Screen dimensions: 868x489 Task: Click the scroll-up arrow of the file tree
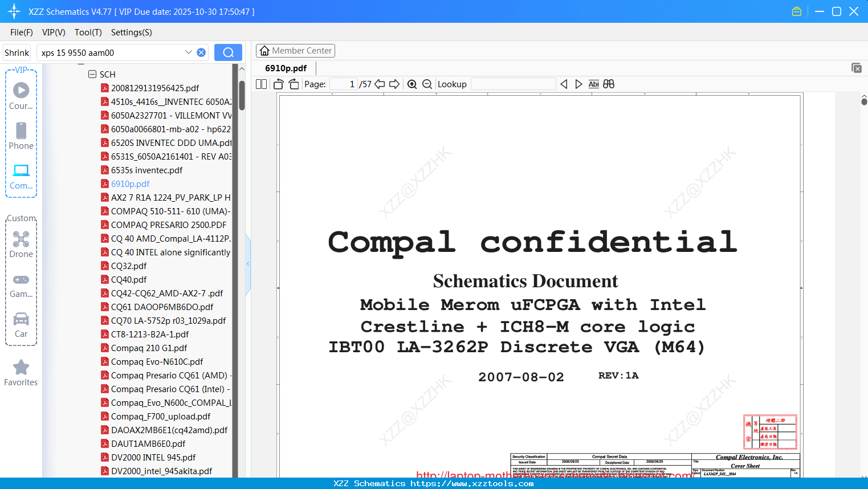[x=242, y=68]
